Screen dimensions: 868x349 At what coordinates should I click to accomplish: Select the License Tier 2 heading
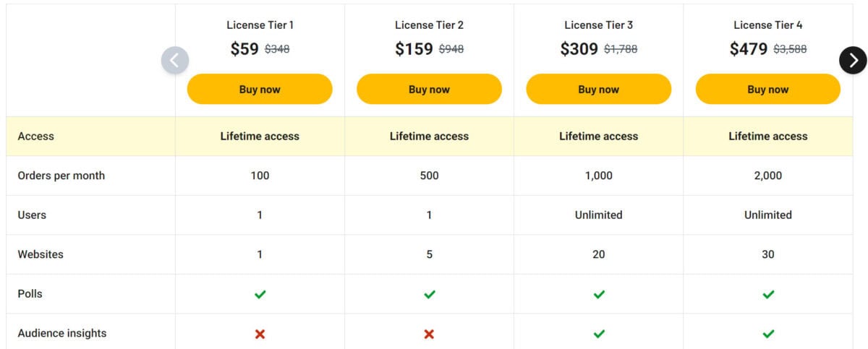click(429, 25)
